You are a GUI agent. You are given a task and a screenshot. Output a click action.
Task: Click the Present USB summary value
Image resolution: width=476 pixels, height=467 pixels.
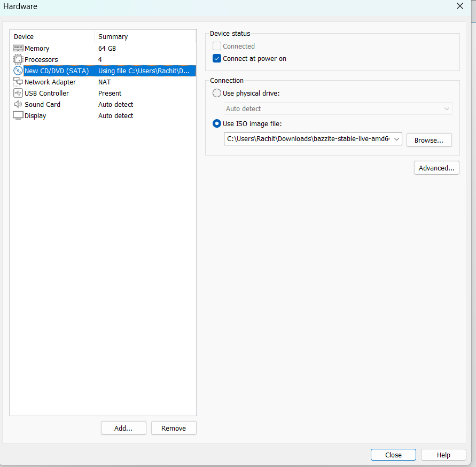coord(110,93)
